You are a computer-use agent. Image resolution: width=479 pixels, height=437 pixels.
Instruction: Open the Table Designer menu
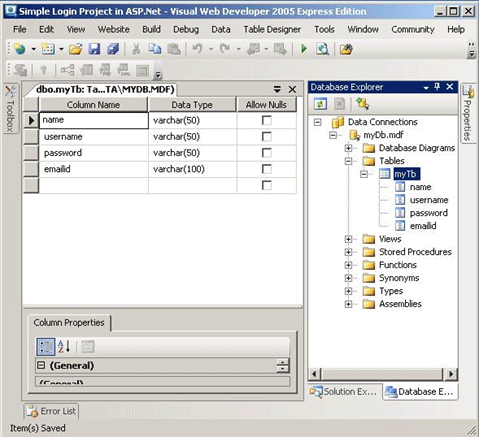tap(272, 29)
